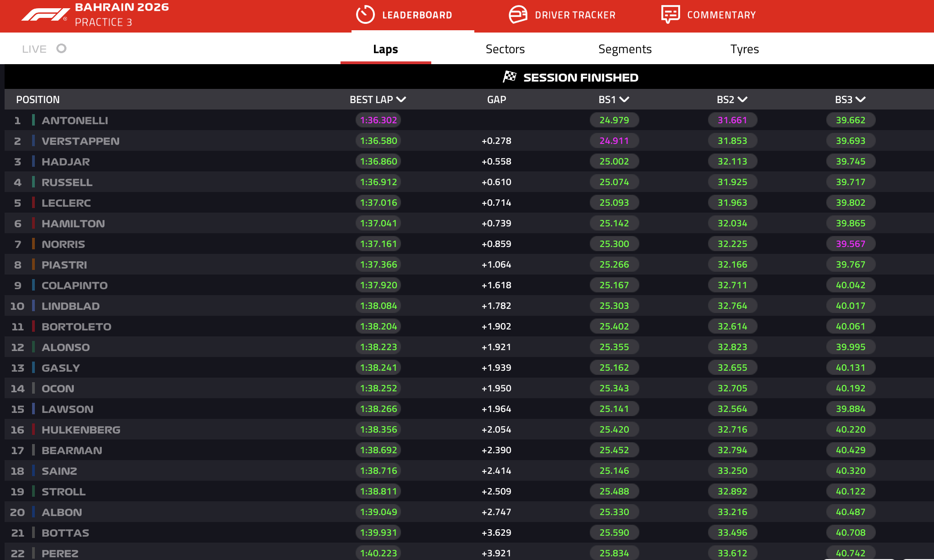The width and height of the screenshot is (934, 560).
Task: Click NORRIS's team color bar
Action: pos(33,244)
